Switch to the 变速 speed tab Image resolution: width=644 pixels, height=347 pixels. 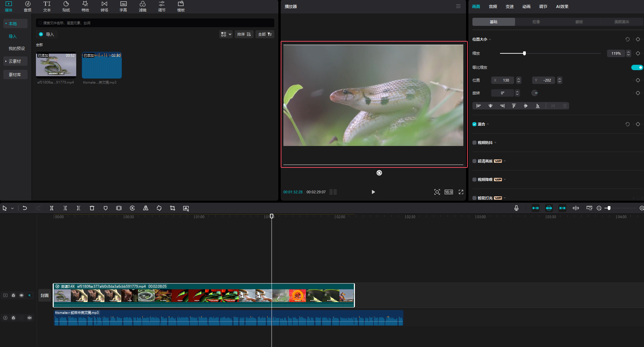click(510, 6)
